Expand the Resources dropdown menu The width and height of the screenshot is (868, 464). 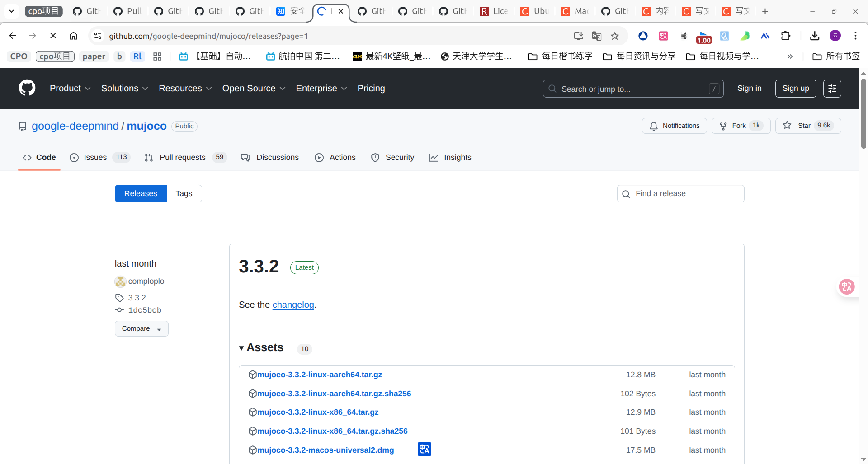click(185, 89)
